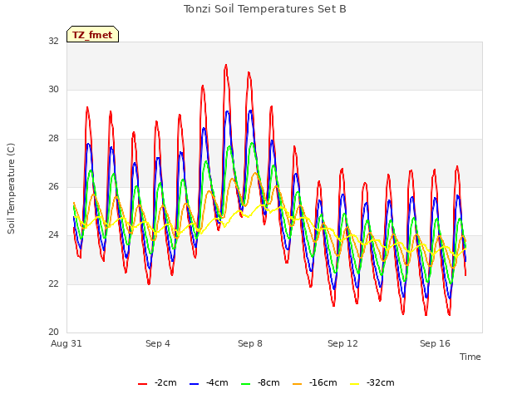Image resolution: width=532 pixels, height=399 pixels.
Task: Click the TZ_fmet annotation label
Action: pyautogui.click(x=92, y=35)
